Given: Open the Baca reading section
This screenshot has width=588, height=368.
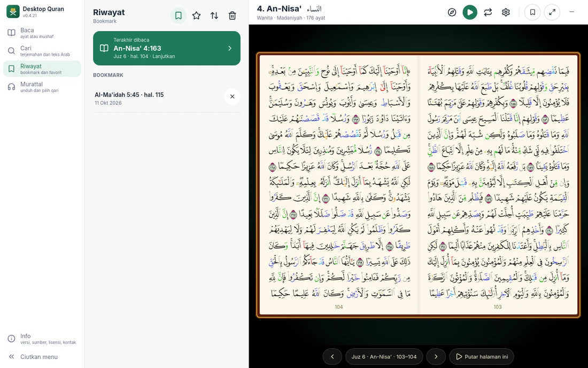Looking at the screenshot, I should (x=42, y=33).
